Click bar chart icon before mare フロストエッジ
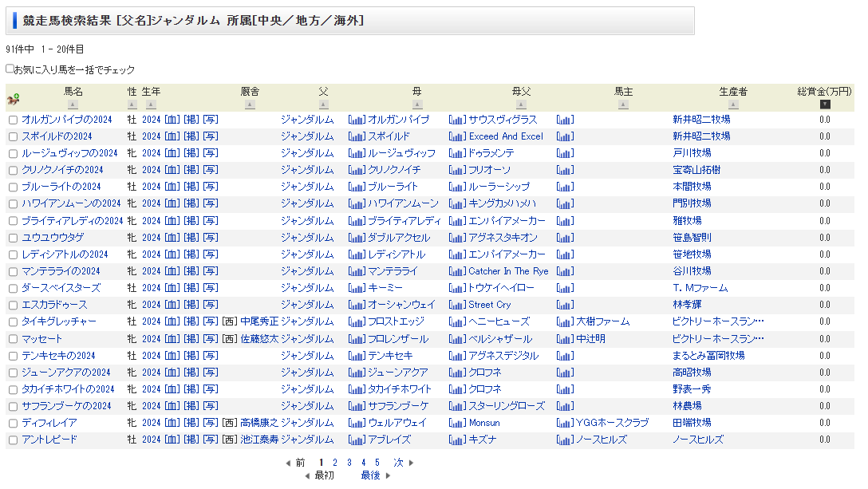 (x=356, y=321)
